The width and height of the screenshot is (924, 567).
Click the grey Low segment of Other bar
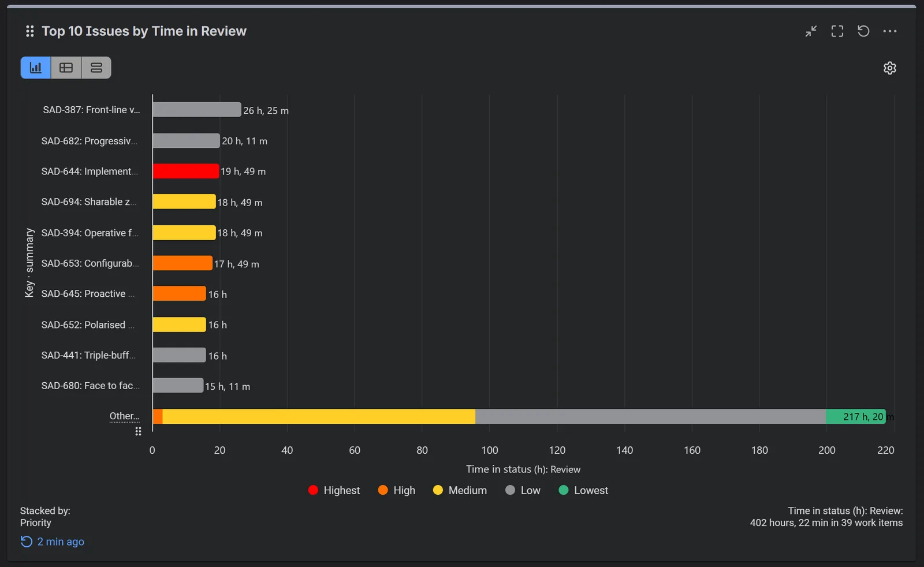[x=650, y=416]
